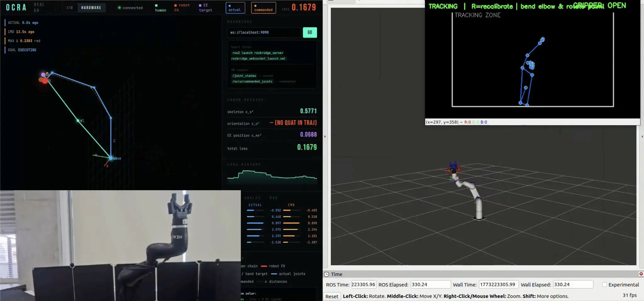
Task: Click the Time panel clock icon
Action: click(326, 274)
